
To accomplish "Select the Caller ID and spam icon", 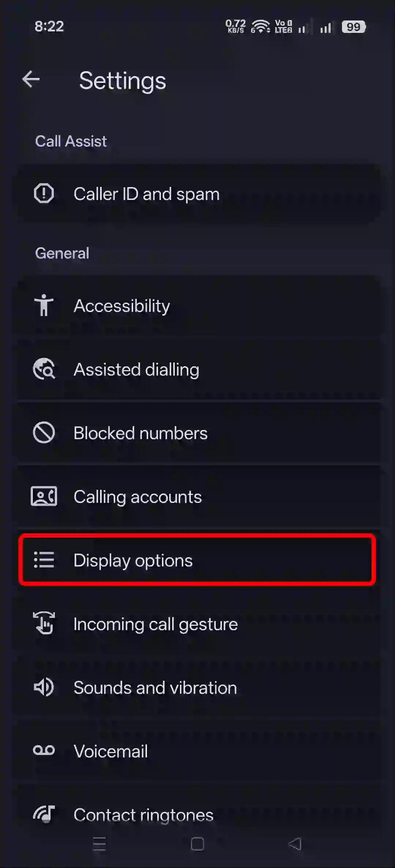I will 44,193.
